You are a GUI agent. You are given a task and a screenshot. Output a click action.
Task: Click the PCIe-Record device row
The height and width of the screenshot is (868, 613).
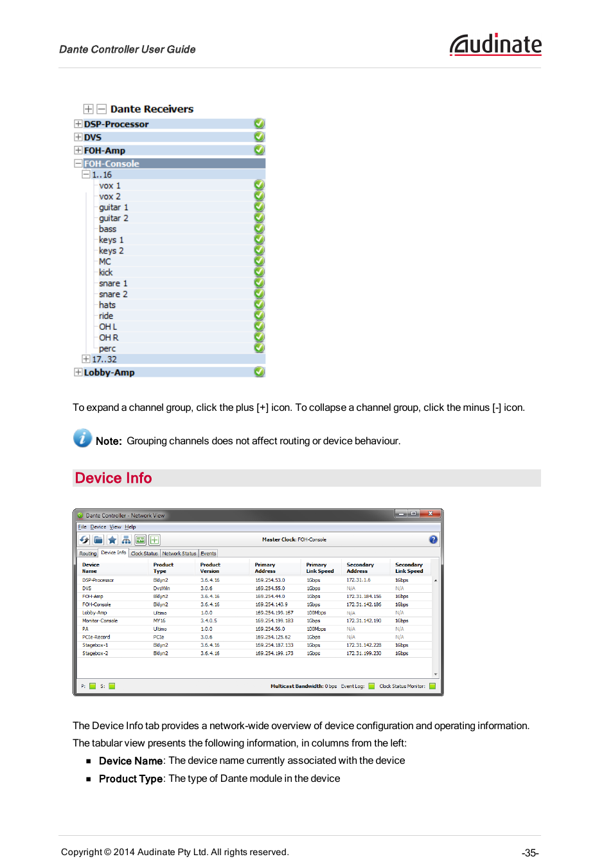(x=254, y=637)
